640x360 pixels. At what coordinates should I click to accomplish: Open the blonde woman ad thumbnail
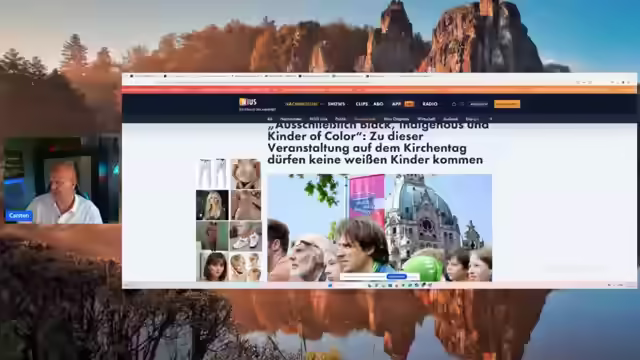pos(213,205)
